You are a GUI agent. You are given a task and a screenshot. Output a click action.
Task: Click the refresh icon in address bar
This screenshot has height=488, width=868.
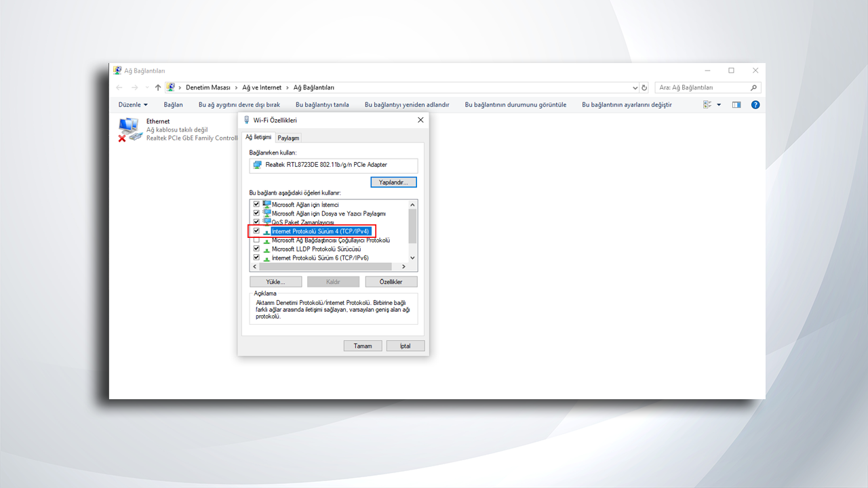(x=644, y=87)
